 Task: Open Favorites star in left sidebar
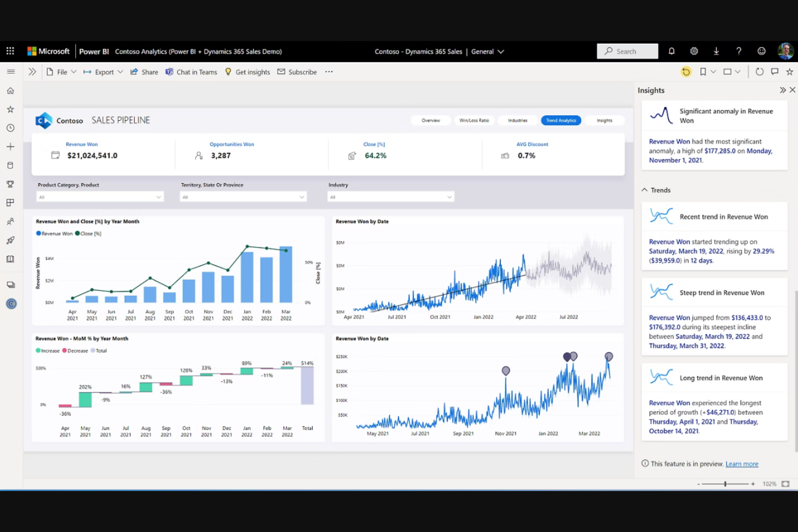click(x=10, y=109)
